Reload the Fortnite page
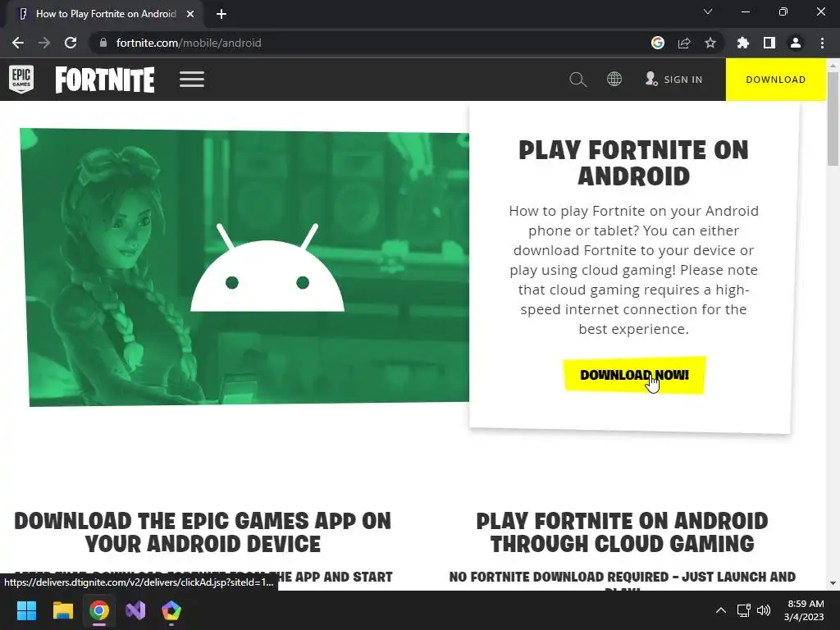This screenshot has width=840, height=630. click(x=71, y=43)
